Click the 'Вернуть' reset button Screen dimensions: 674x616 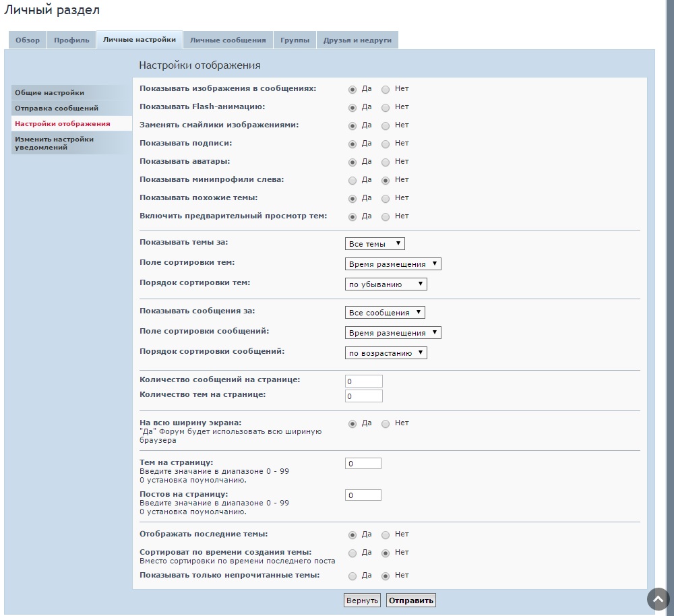pos(362,600)
